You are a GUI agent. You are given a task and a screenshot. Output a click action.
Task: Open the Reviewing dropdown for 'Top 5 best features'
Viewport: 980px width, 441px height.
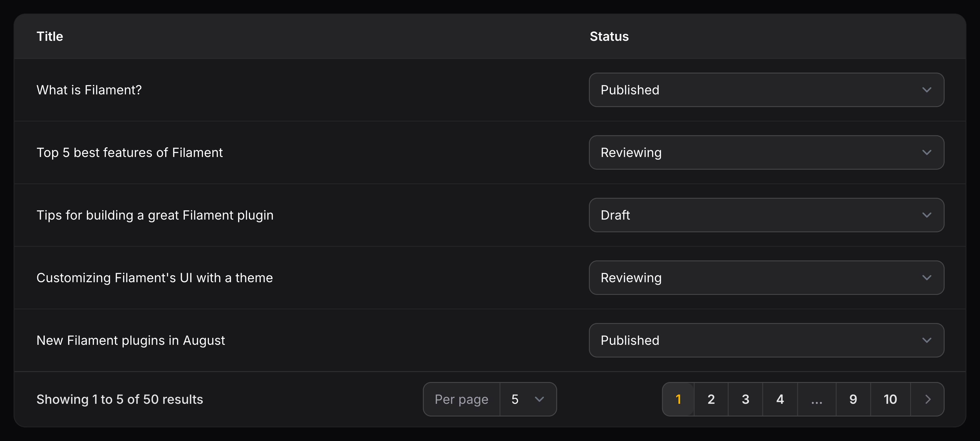766,152
